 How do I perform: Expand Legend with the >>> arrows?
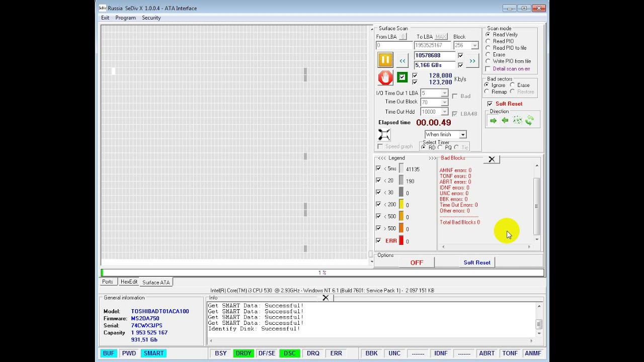pos(432,158)
